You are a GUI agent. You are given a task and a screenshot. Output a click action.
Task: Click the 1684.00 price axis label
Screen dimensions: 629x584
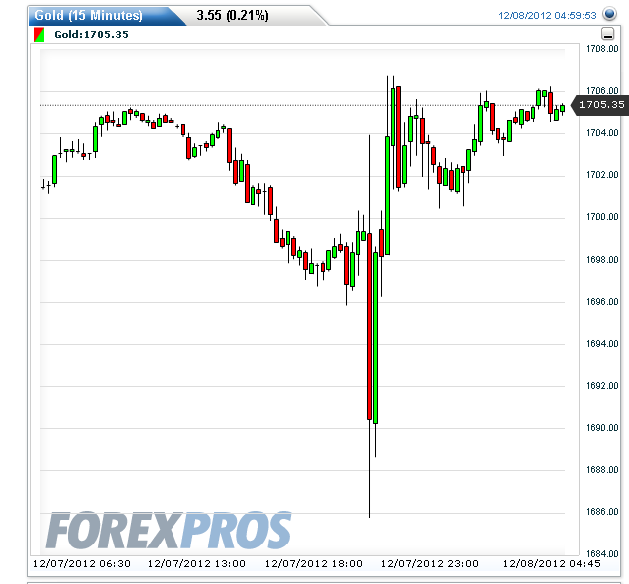[x=602, y=554]
